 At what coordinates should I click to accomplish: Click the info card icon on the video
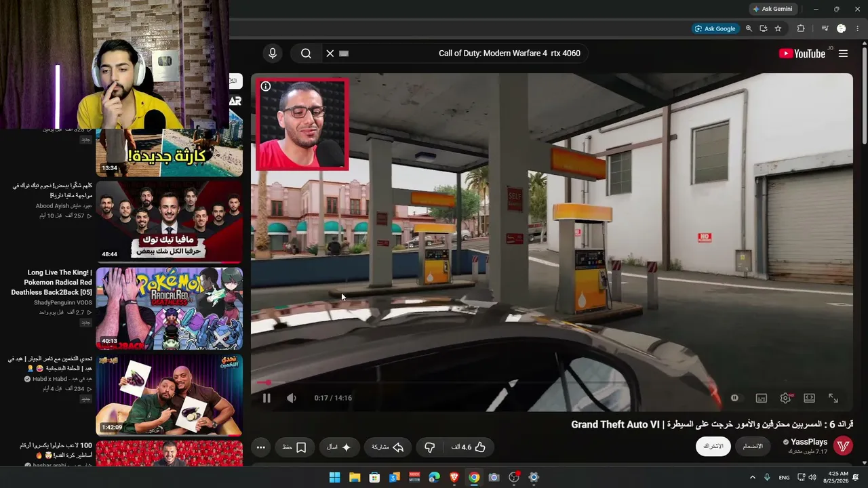(266, 87)
